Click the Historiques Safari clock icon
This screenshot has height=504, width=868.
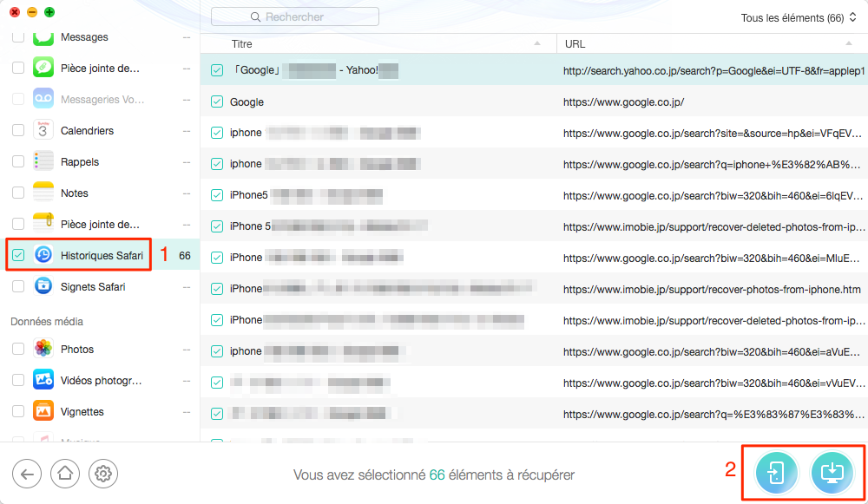pos(43,255)
